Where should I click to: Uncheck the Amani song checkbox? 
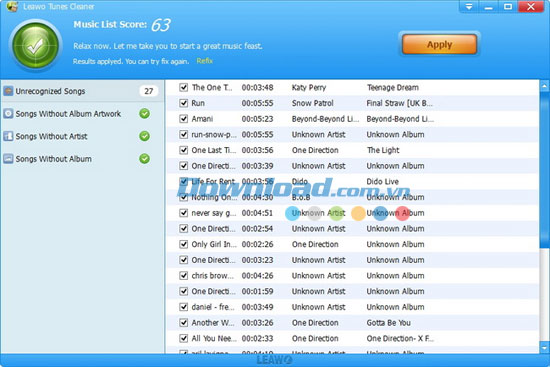click(183, 119)
